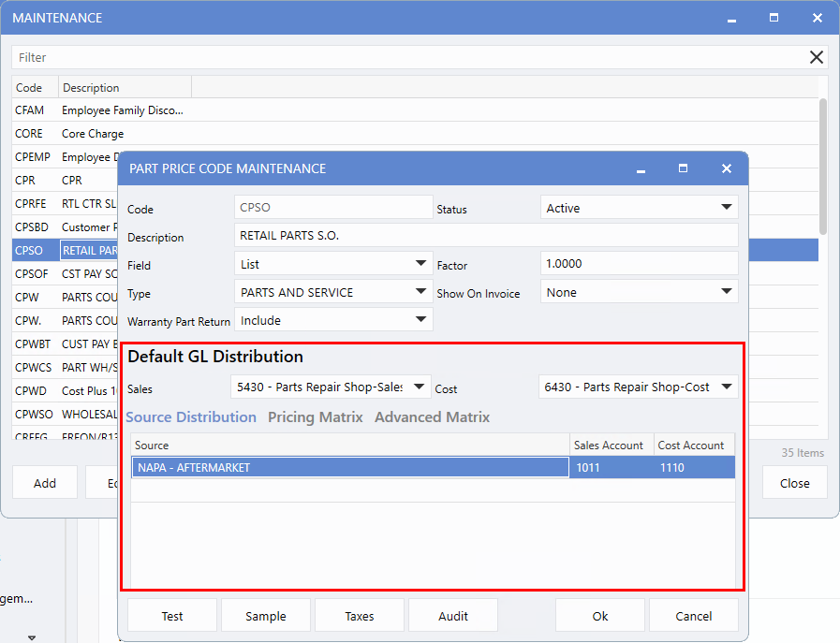Minimize the Part Price Code Maintenance dialog
840x643 pixels.
pyautogui.click(x=641, y=169)
